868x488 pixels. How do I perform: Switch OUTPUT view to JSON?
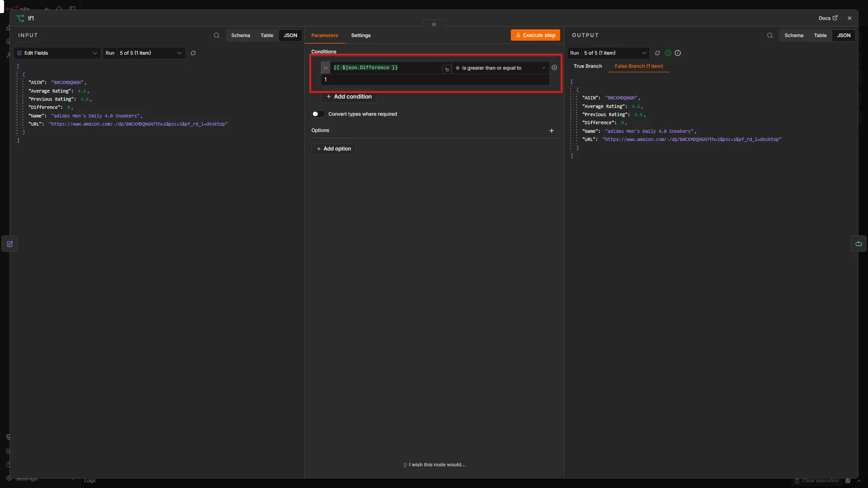pos(844,35)
